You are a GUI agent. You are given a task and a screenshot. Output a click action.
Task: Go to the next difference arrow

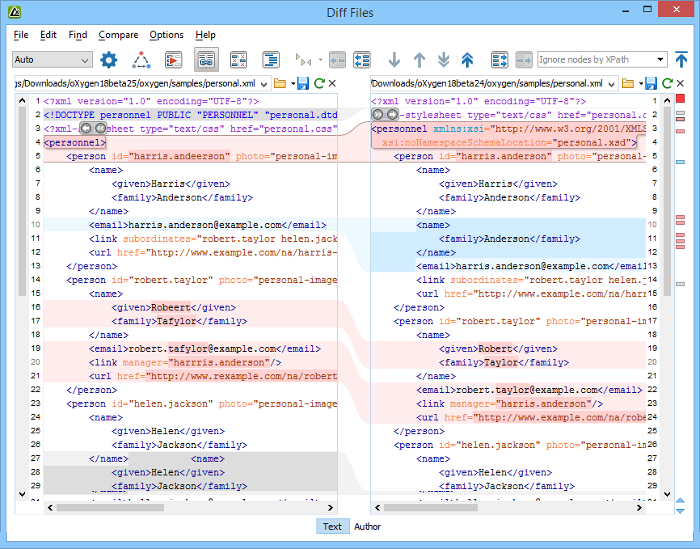click(394, 60)
